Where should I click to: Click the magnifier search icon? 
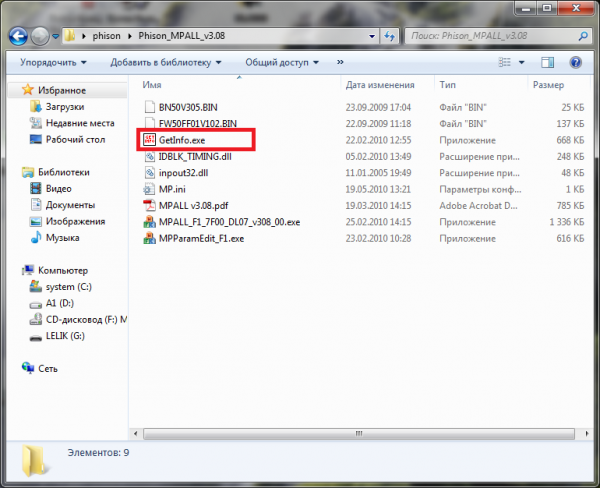583,36
